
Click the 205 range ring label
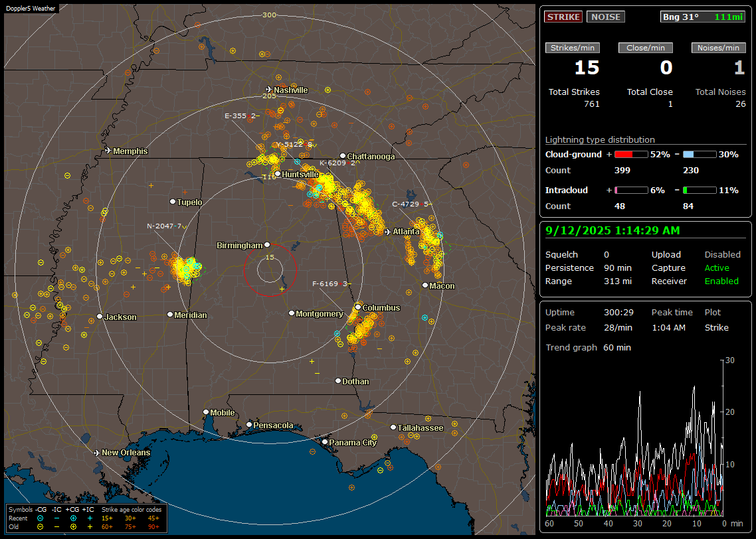(269, 96)
